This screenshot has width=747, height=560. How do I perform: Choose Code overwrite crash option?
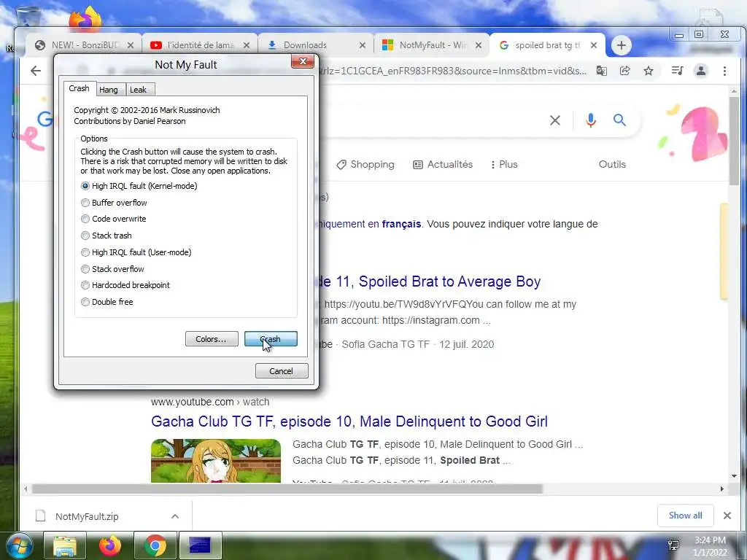[85, 219]
